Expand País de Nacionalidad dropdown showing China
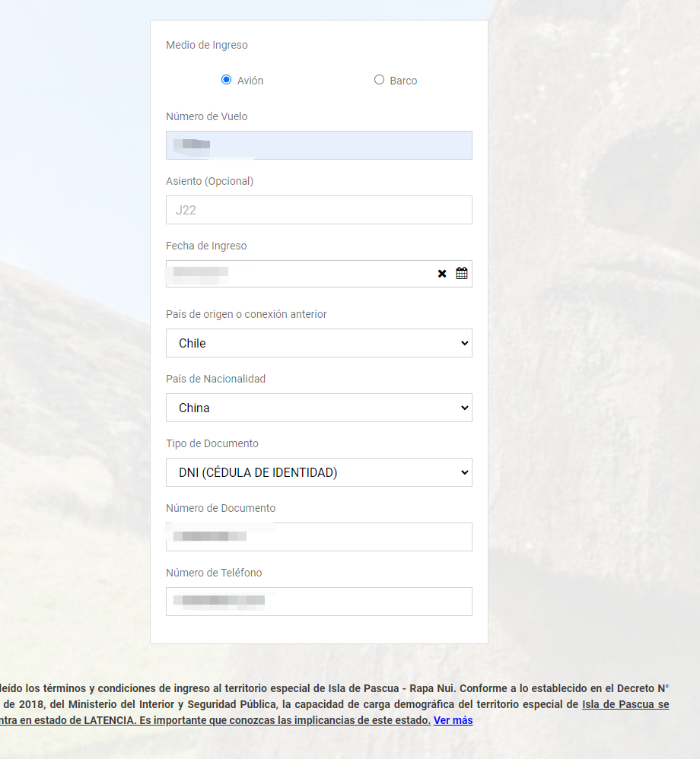The image size is (700, 759). (319, 408)
